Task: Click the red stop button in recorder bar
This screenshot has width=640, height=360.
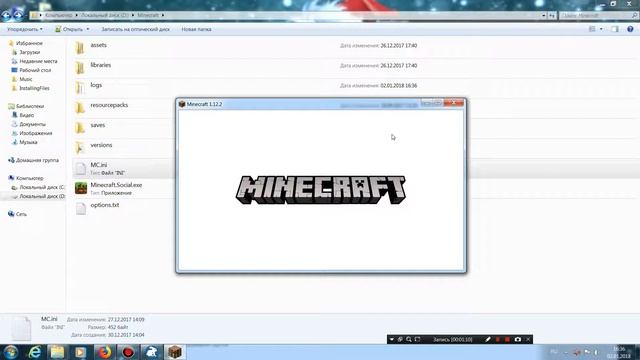Action: click(x=507, y=339)
